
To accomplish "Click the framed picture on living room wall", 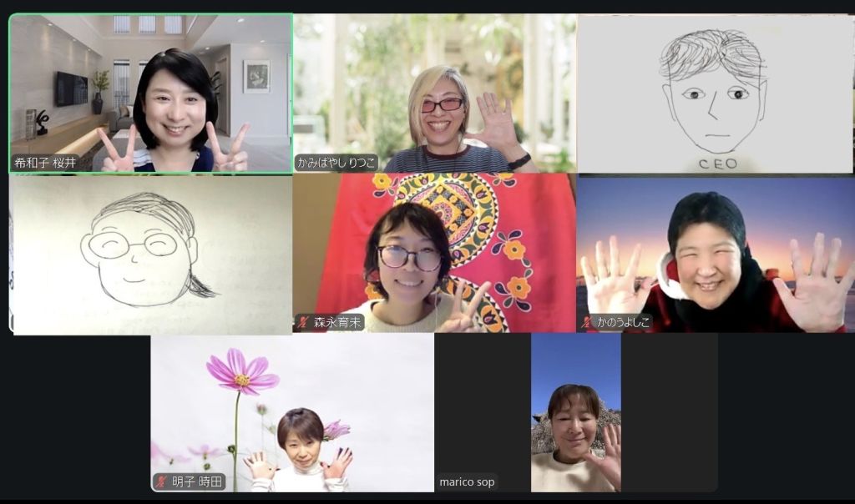I will [x=256, y=76].
